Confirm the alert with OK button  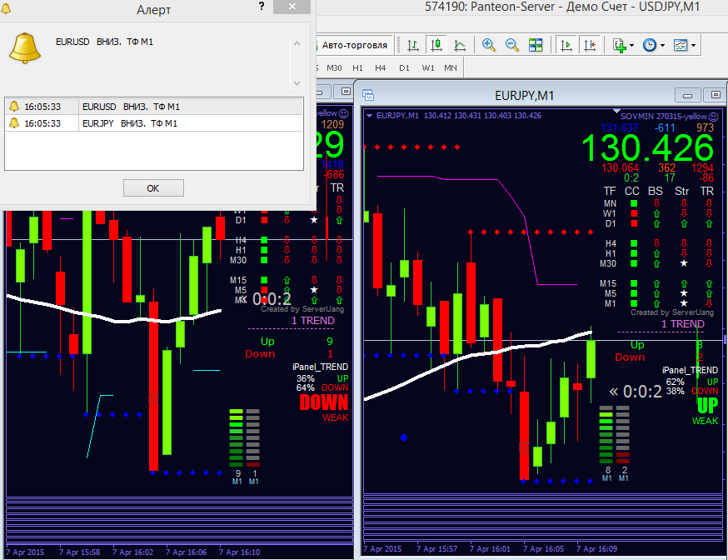153,188
